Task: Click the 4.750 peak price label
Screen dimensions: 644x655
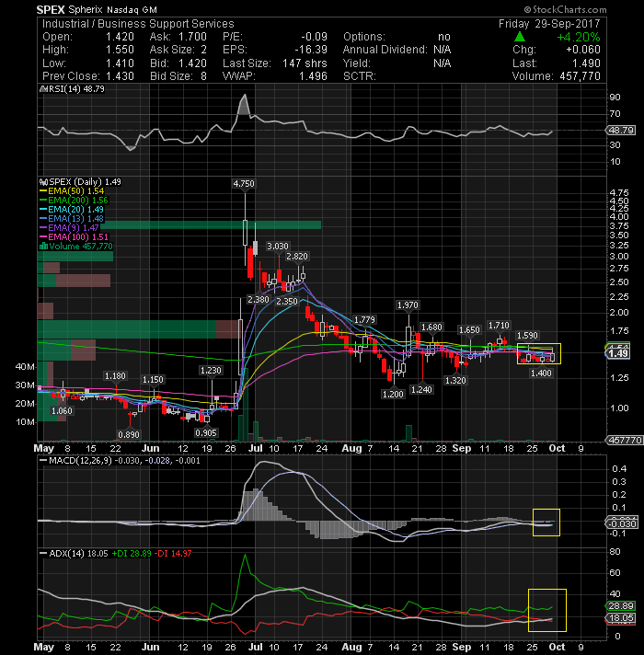Action: pos(244,184)
